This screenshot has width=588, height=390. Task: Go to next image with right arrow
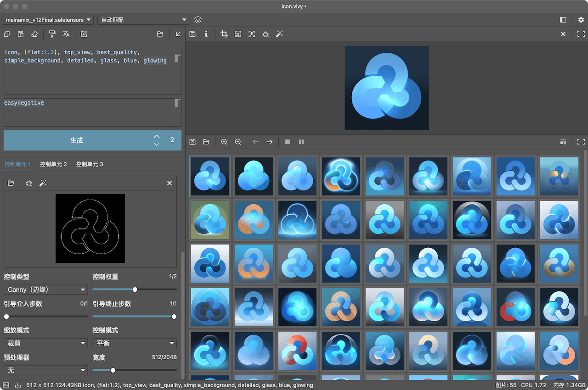tap(270, 142)
